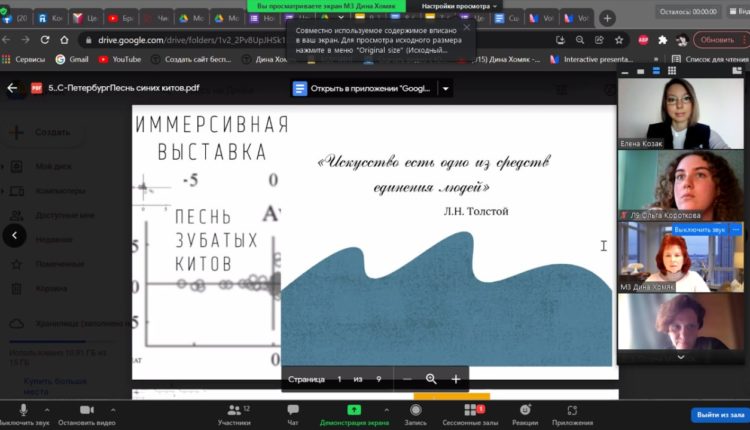
Task: Click the Create button in Drive sidebar
Action: click(42, 132)
